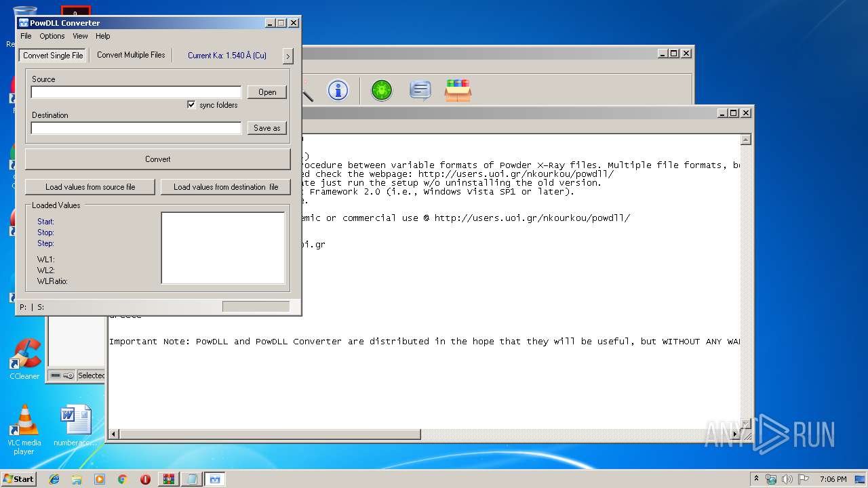This screenshot has height=488, width=868.
Task: Click the Action Center flag icon
Action: click(x=804, y=479)
